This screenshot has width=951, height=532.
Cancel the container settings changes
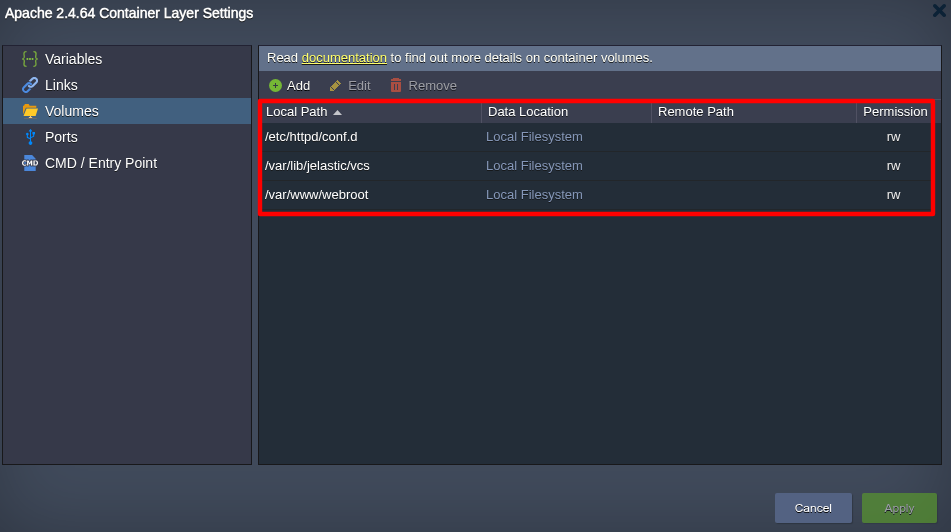pyautogui.click(x=813, y=508)
